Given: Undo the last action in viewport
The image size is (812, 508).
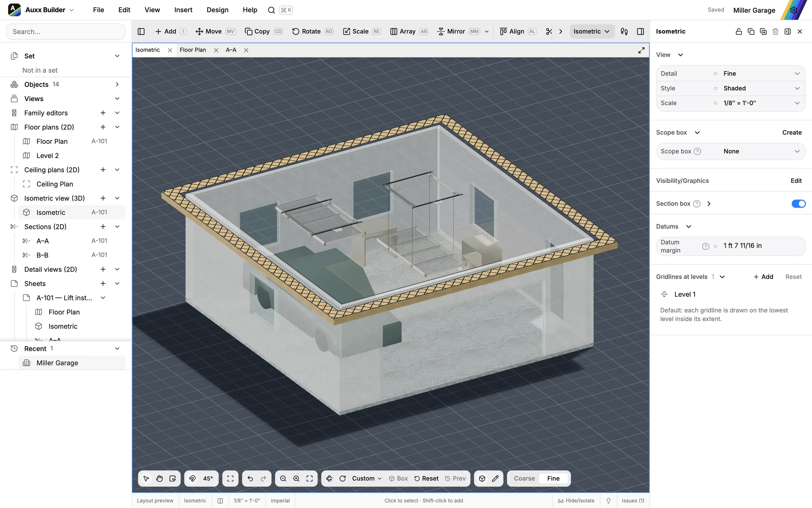Looking at the screenshot, I should (250, 479).
